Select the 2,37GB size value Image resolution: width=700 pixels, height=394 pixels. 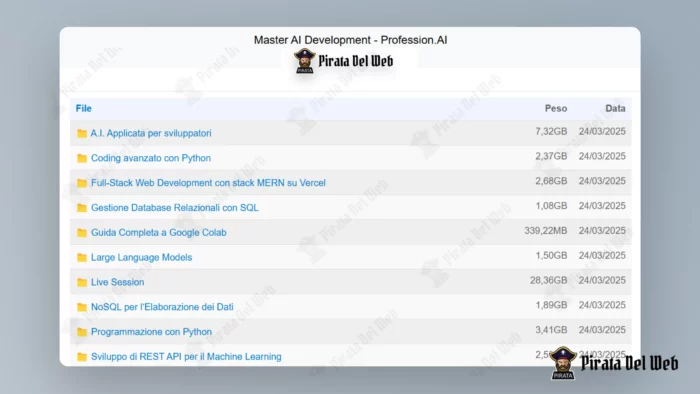click(551, 156)
